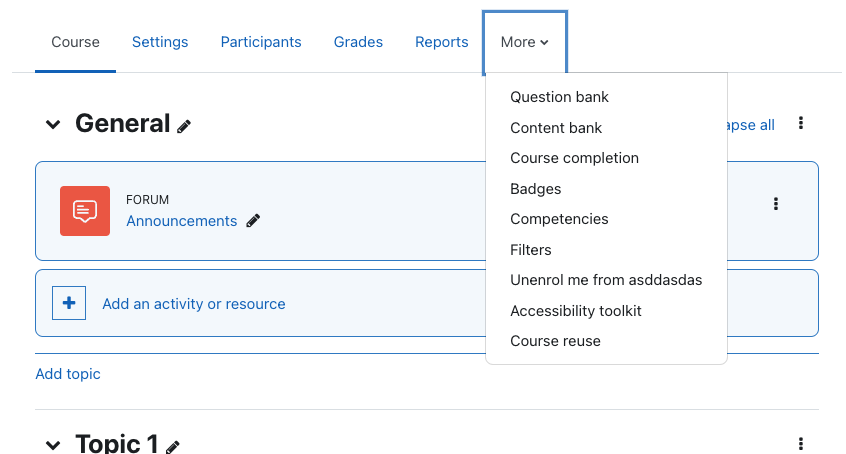Open three-dot menu for Topic 1 section
Viewport: 846px width, 454px height.
(801, 444)
